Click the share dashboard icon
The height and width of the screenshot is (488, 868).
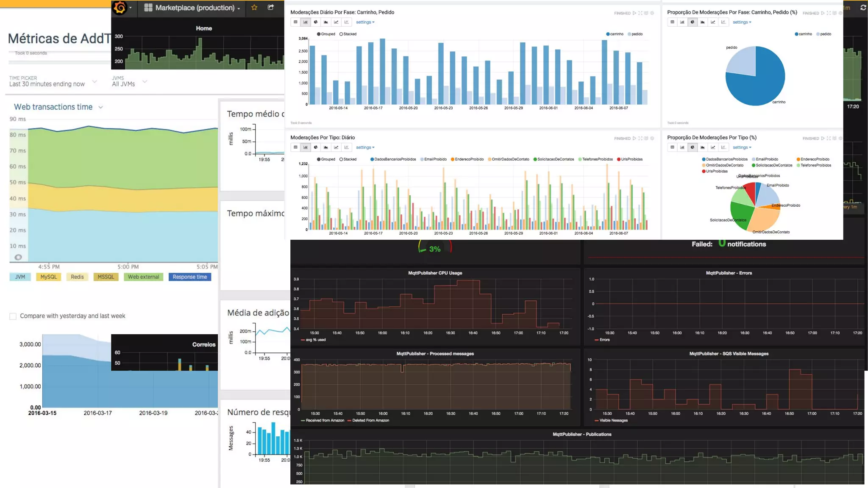(271, 8)
